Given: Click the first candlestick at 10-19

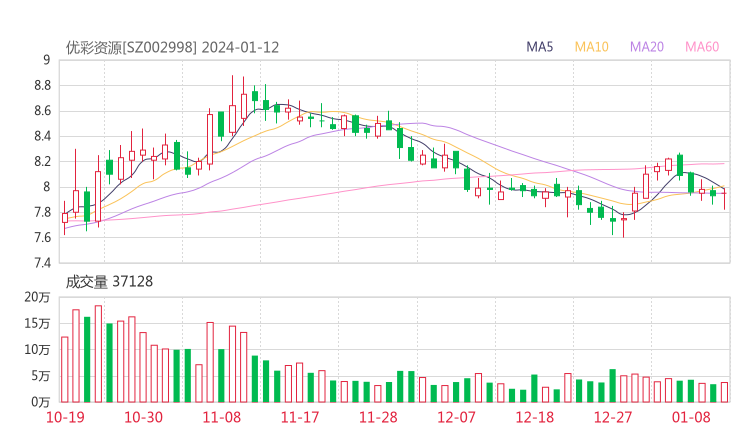Looking at the screenshot, I should [x=65, y=218].
